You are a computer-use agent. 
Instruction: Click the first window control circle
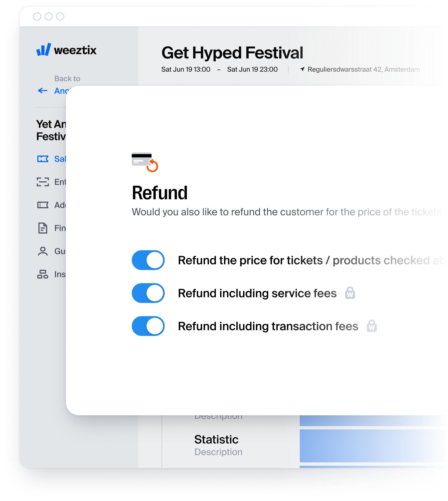37,16
